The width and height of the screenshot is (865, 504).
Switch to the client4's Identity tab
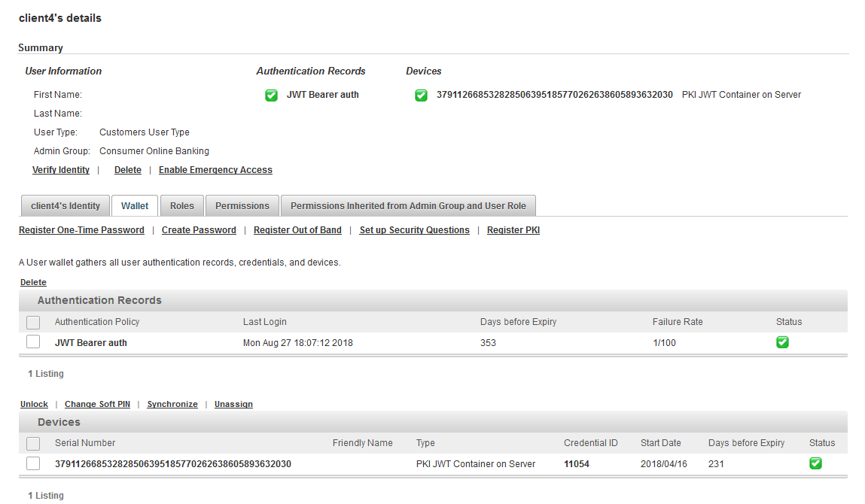tap(65, 205)
